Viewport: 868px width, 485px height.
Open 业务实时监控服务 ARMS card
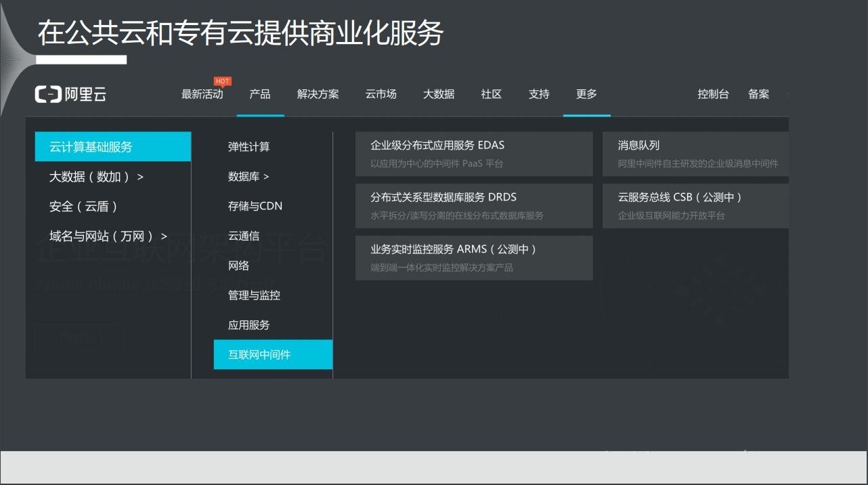(474, 258)
